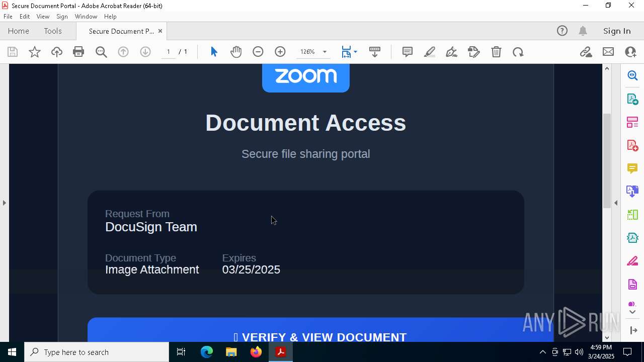
Task: Open File Explorer from the taskbar
Action: pyautogui.click(x=231, y=352)
